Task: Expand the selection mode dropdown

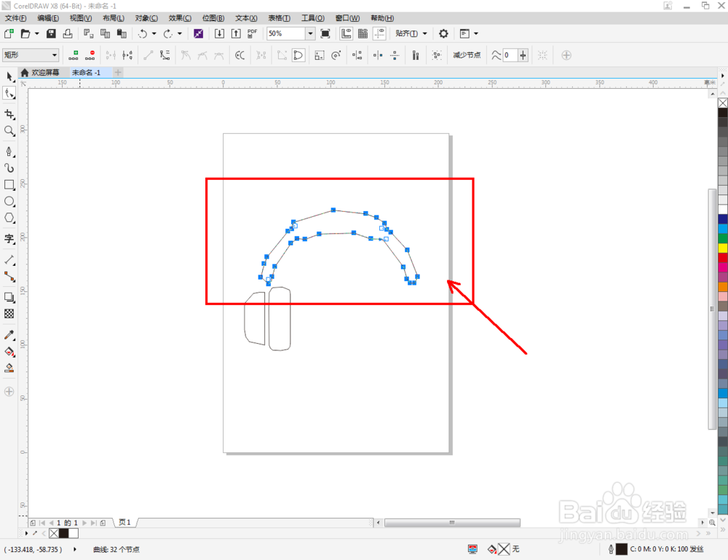Action: 55,55
